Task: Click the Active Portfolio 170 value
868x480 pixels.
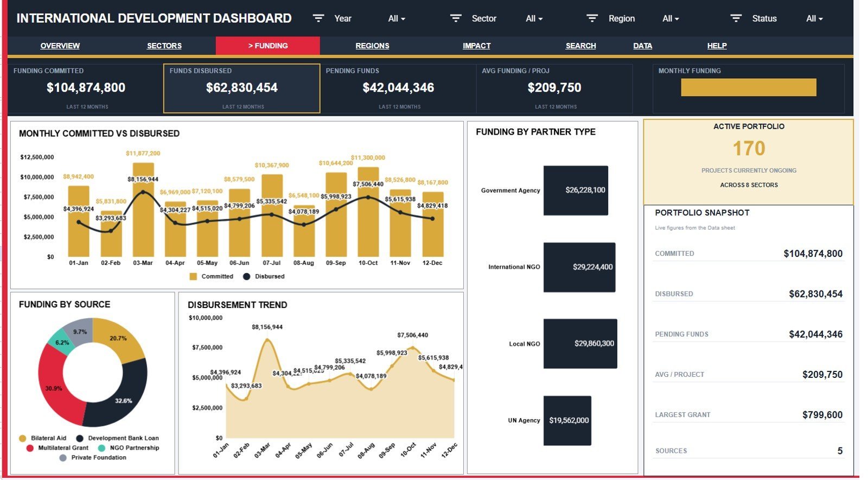Action: 749,148
